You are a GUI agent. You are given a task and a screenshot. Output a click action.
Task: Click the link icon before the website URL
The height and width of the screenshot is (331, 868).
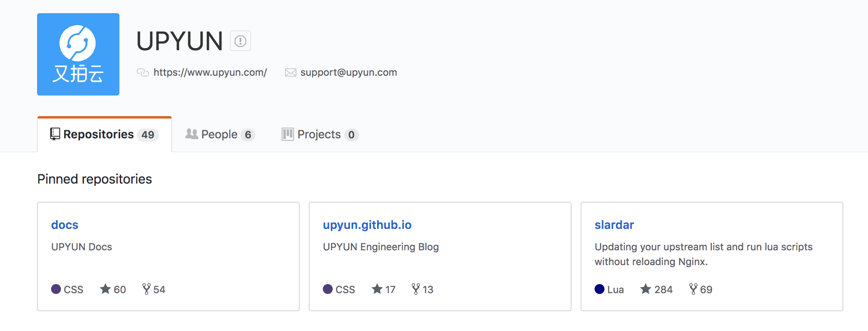coord(142,72)
